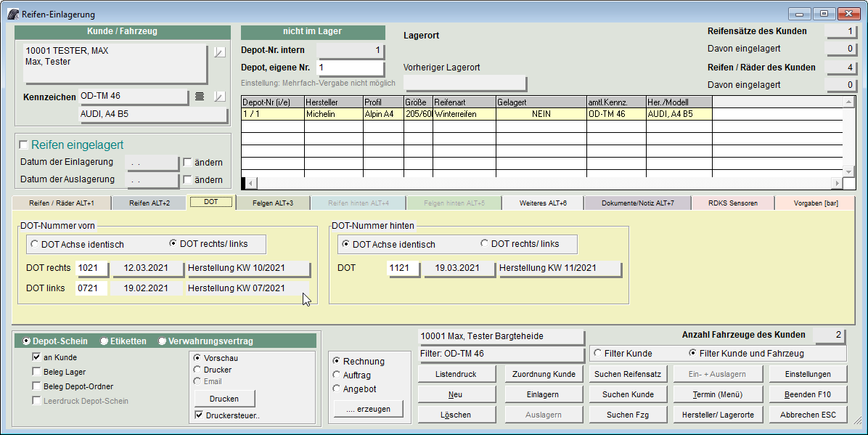This screenshot has height=435, width=868.
Task: Click the Löschen button
Action: point(456,415)
